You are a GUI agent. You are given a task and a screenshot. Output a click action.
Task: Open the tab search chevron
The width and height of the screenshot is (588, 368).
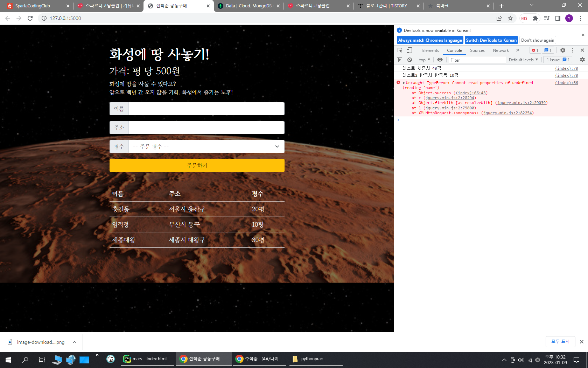pyautogui.click(x=532, y=5)
